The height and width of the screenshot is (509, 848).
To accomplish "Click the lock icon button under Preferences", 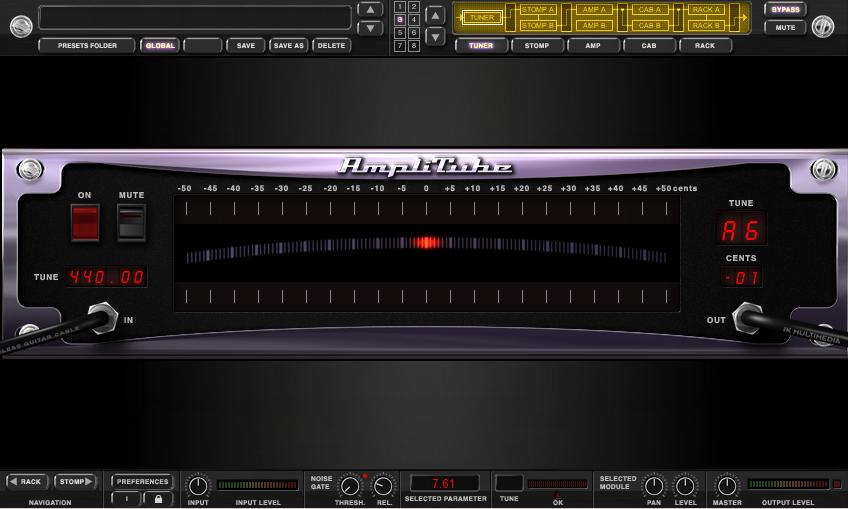I will tap(158, 498).
